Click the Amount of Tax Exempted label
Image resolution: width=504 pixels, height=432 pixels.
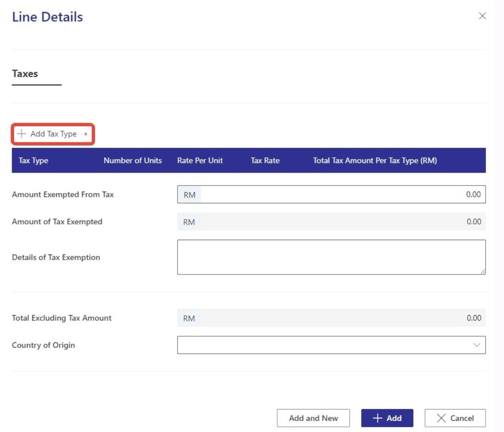(57, 222)
